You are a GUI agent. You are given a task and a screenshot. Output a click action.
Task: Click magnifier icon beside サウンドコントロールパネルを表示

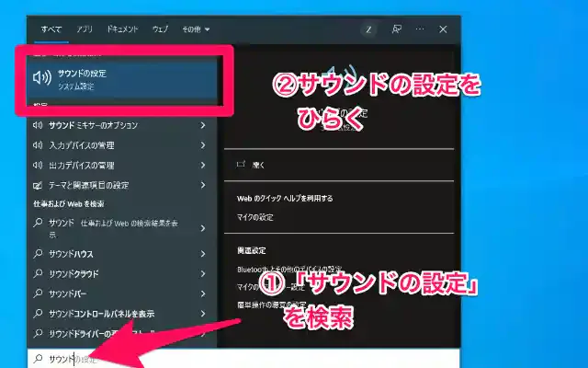tap(38, 313)
